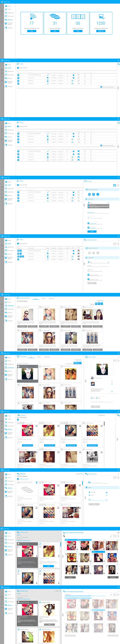Click the ALL tab on Enrichment screen
Image resolution: width=120 pixels, height=644 pixels.
tap(31, 357)
